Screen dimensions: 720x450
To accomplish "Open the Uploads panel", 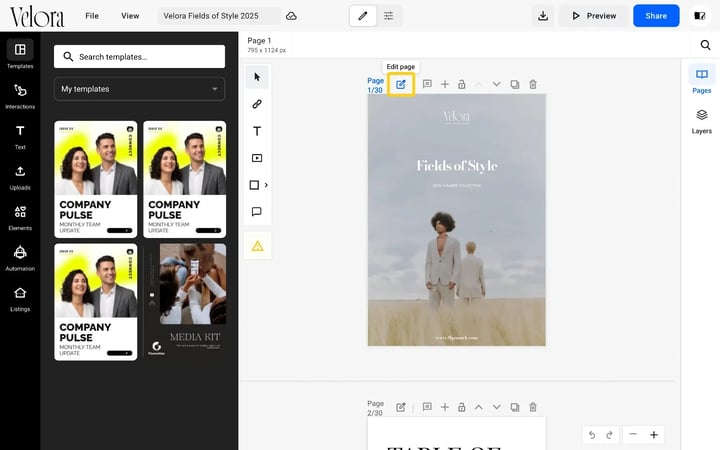I will pos(20,177).
